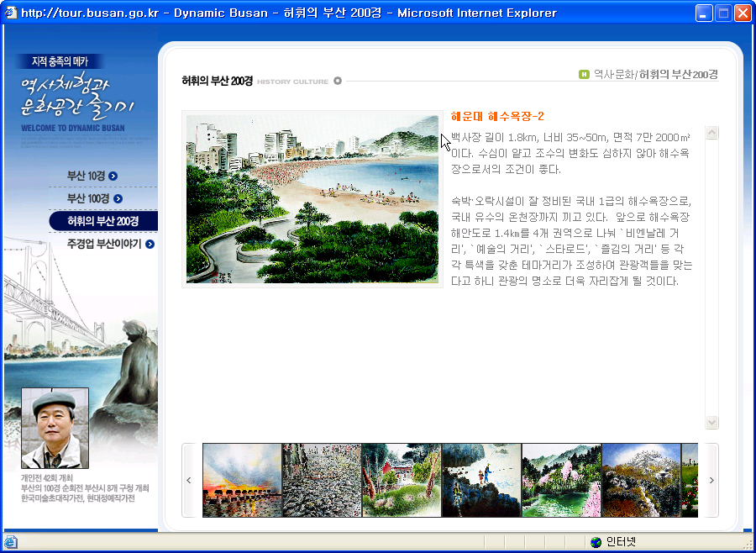This screenshot has width=756, height=553.
Task: Click the partially visible seventh thumbnail
Action: tap(690, 480)
